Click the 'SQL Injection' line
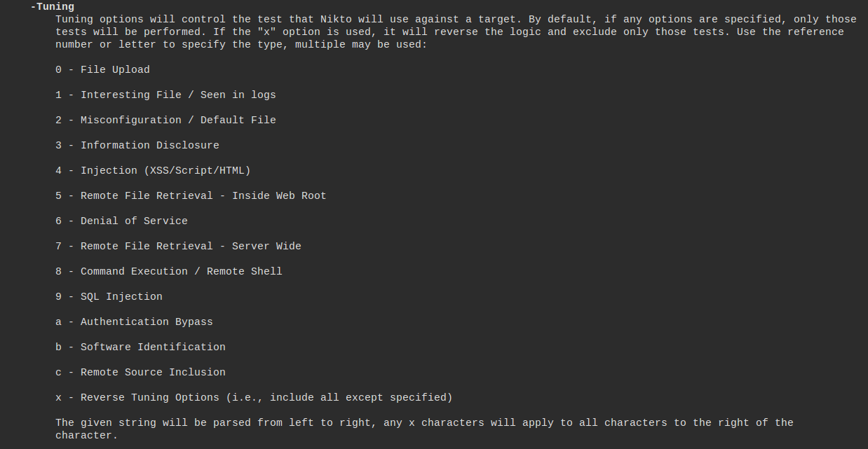The height and width of the screenshot is (449, 868). click(121, 297)
